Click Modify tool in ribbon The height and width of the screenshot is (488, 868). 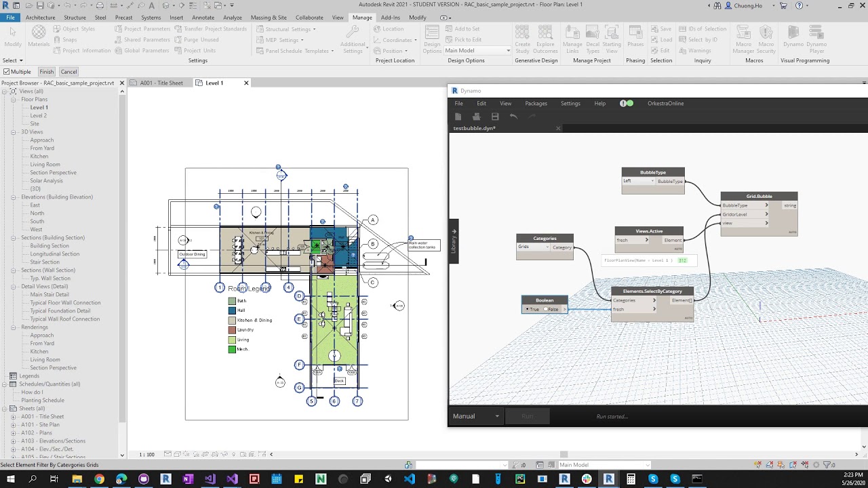[x=13, y=36]
